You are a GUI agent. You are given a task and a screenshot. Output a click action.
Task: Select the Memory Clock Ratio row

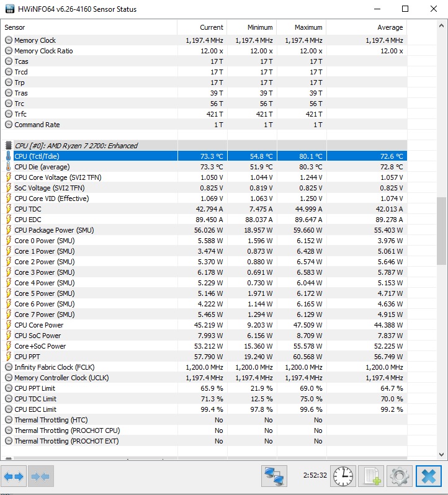pos(204,51)
